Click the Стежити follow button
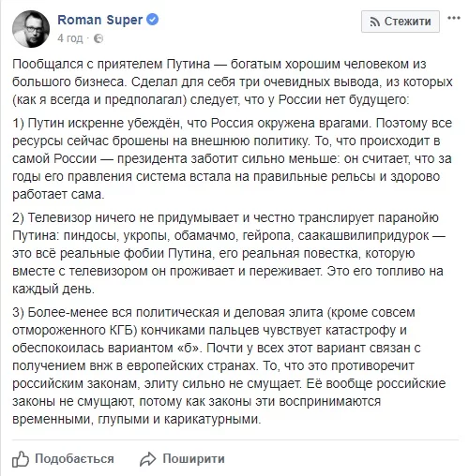 coord(401,22)
